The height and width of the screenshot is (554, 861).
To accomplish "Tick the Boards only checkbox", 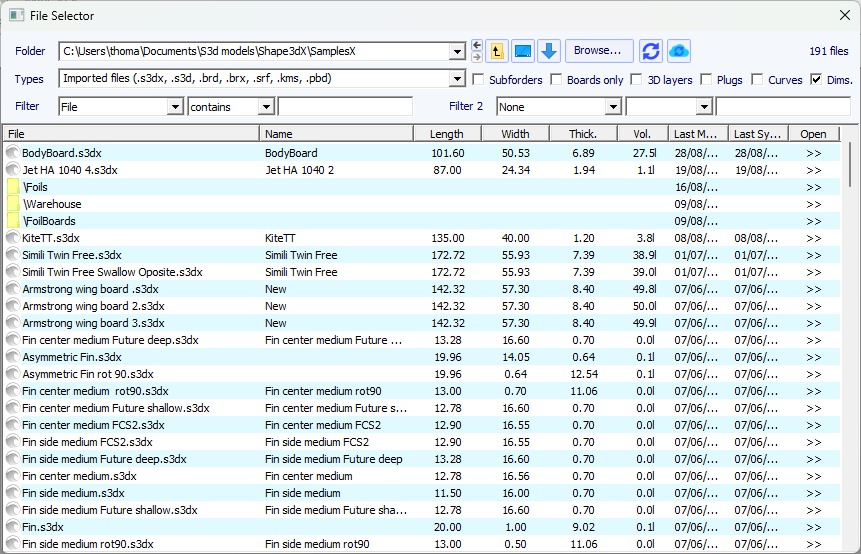I will 557,80.
